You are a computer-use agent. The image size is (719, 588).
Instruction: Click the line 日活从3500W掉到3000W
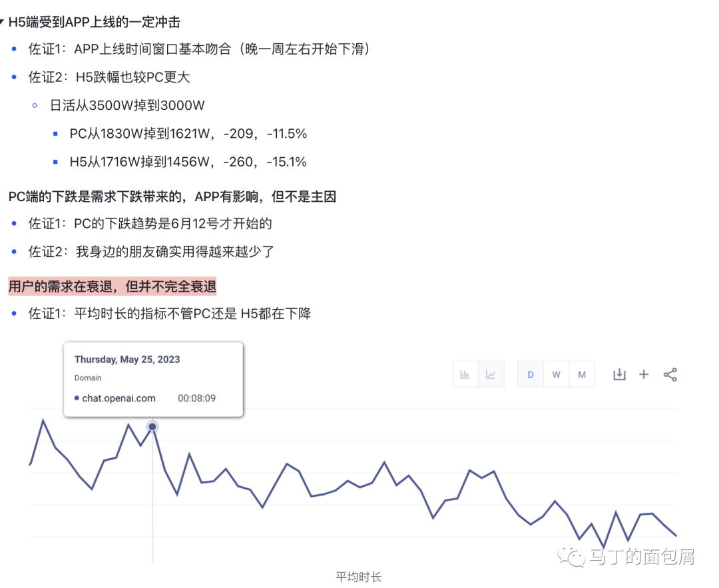127,105
